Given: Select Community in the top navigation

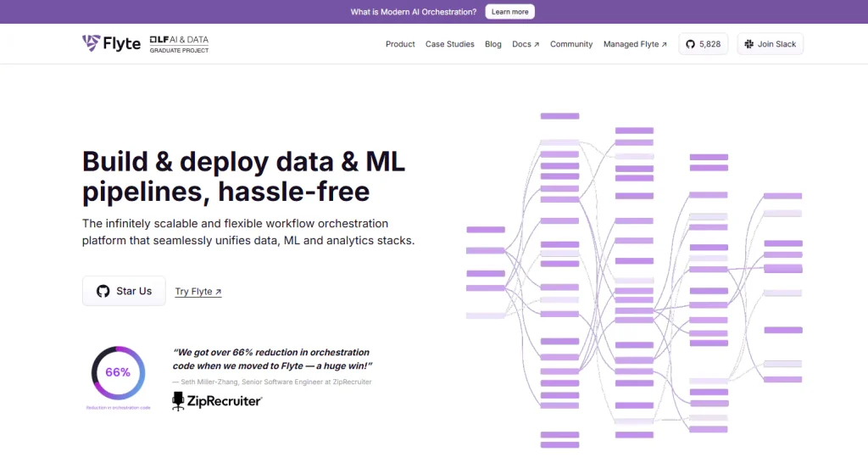Looking at the screenshot, I should 570,44.
